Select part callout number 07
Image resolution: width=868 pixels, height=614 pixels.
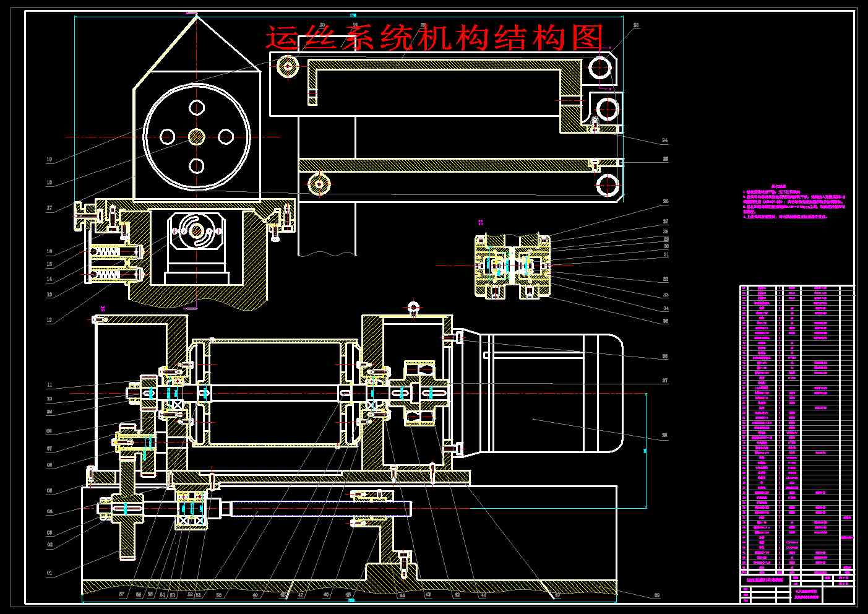coord(49,449)
